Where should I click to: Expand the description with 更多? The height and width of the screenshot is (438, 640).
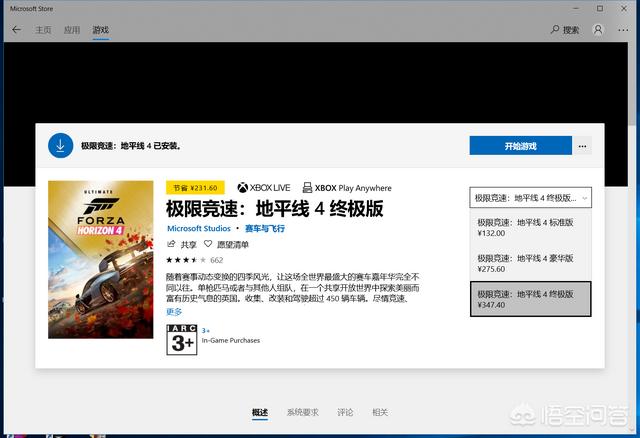click(x=174, y=312)
